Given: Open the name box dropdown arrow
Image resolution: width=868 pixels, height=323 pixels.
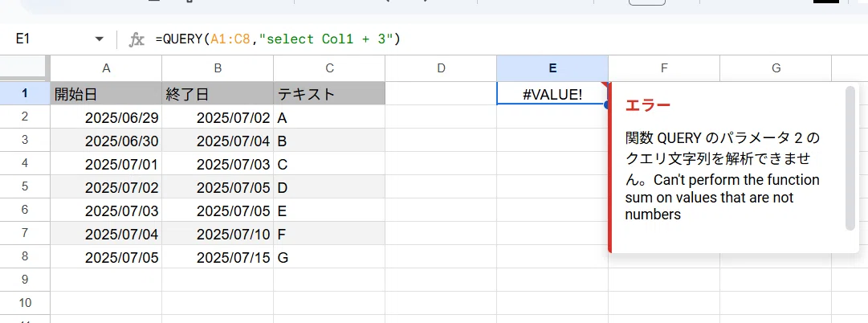Looking at the screenshot, I should tap(100, 39).
